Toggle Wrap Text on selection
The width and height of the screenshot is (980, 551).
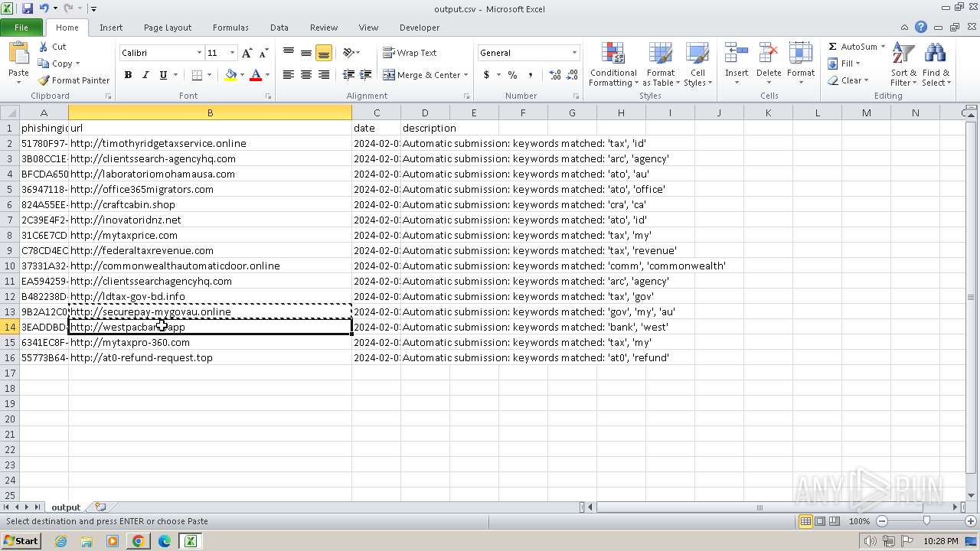click(x=410, y=53)
